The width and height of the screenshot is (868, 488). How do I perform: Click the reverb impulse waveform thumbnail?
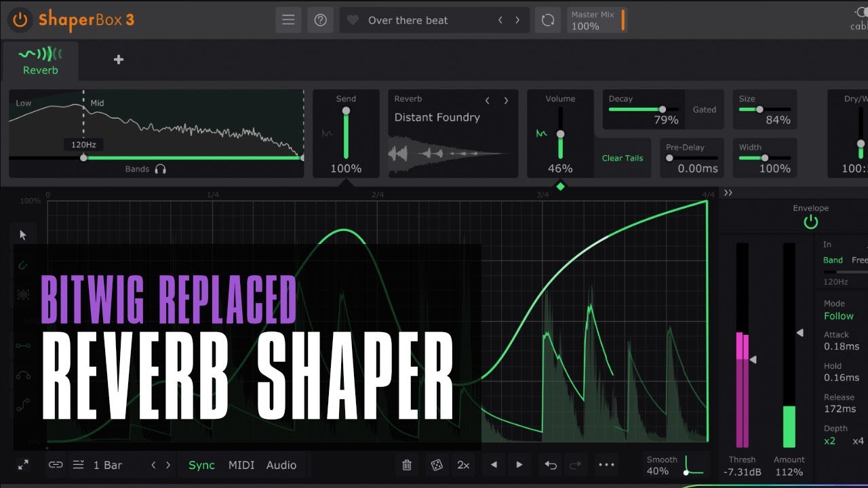450,154
